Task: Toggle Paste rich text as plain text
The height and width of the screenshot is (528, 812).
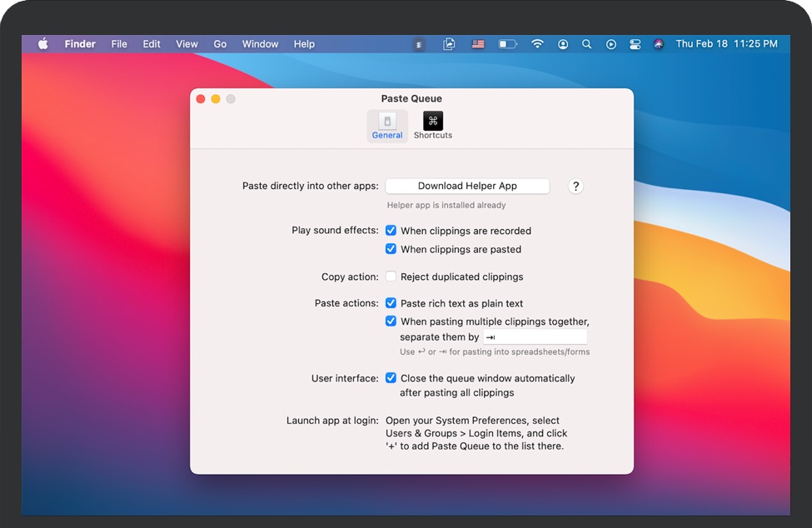Action: [391, 303]
